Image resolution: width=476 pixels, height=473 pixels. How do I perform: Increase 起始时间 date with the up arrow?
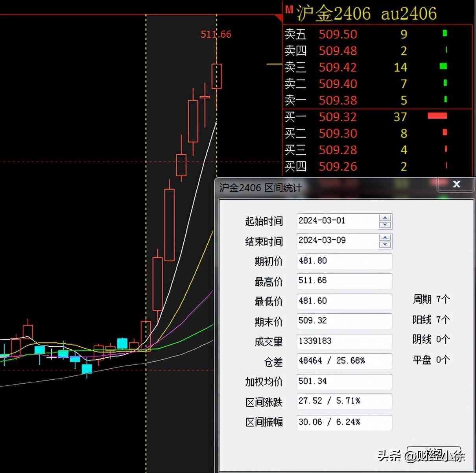pos(385,218)
